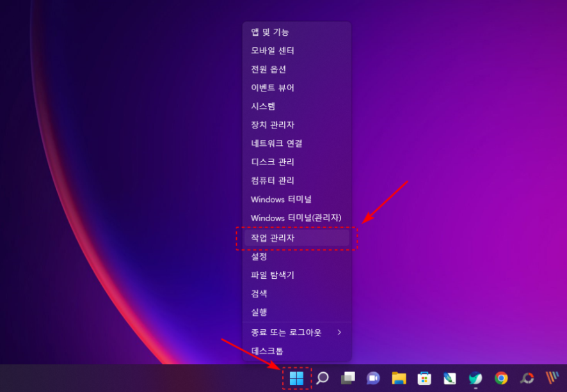The image size is (567, 392).
Task: Select 컴퓨터 관리 in the menu
Action: 297,180
